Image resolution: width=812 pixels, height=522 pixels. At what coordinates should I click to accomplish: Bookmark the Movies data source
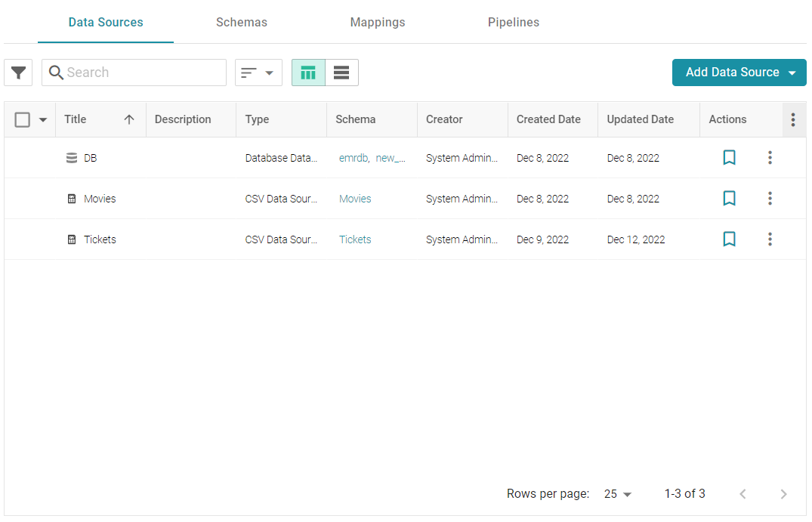(729, 198)
